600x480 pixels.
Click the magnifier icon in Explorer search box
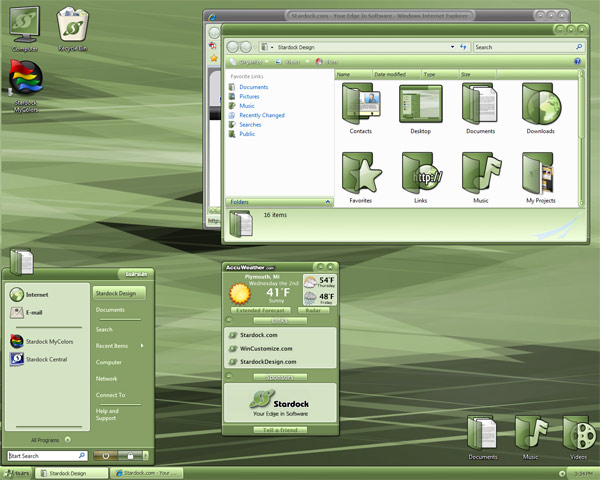(579, 47)
